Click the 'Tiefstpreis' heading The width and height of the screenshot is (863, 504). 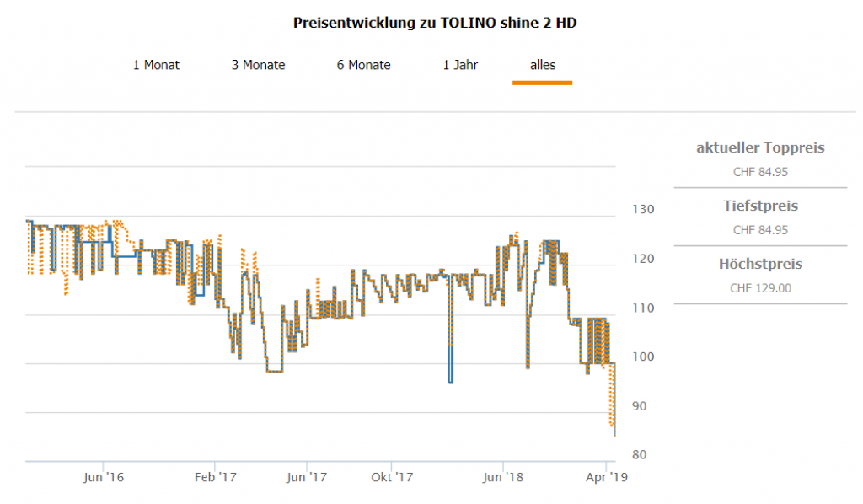[x=760, y=206]
